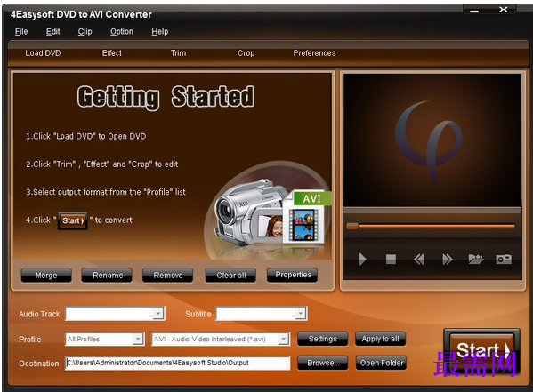Click the Rename button
The height and width of the screenshot is (392, 533).
click(107, 276)
